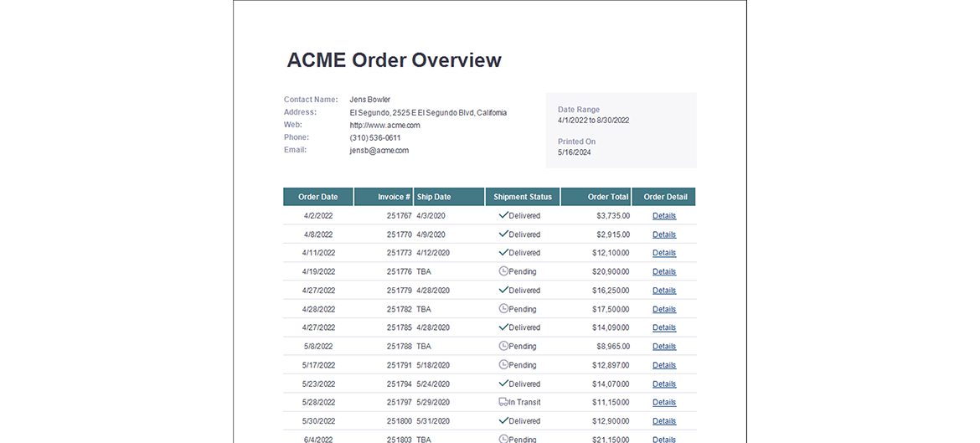Viewport: 980px width, 443px height.
Task: Click the Order Date column header
Action: [318, 197]
